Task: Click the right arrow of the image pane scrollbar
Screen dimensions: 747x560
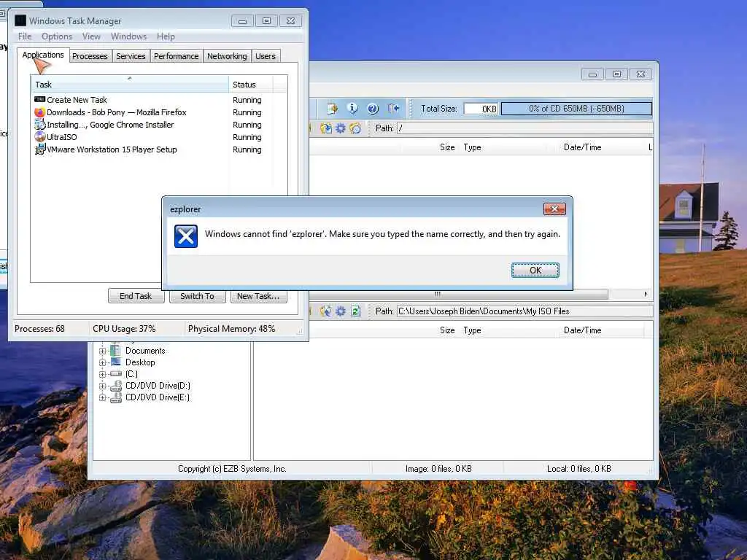Action: (x=646, y=294)
